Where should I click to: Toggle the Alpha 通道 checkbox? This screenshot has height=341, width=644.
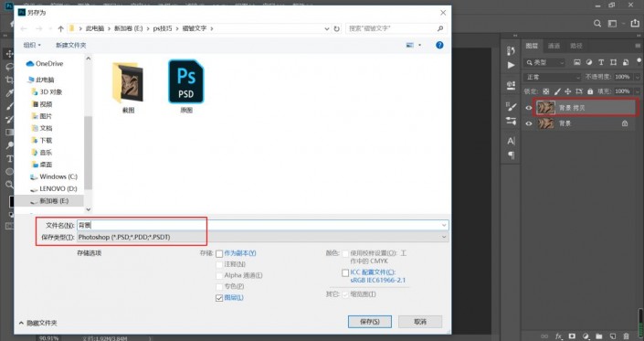[219, 276]
